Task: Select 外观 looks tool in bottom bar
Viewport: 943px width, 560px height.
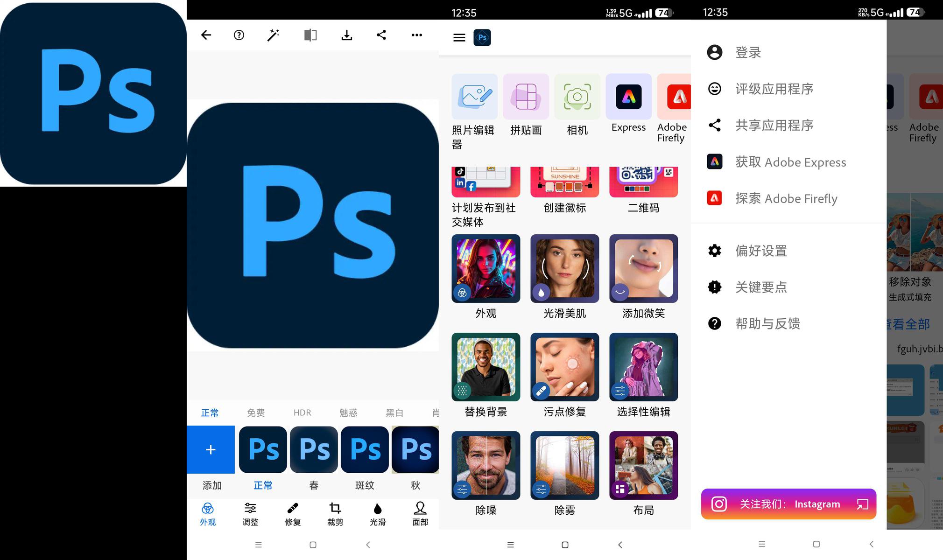Action: (x=208, y=514)
